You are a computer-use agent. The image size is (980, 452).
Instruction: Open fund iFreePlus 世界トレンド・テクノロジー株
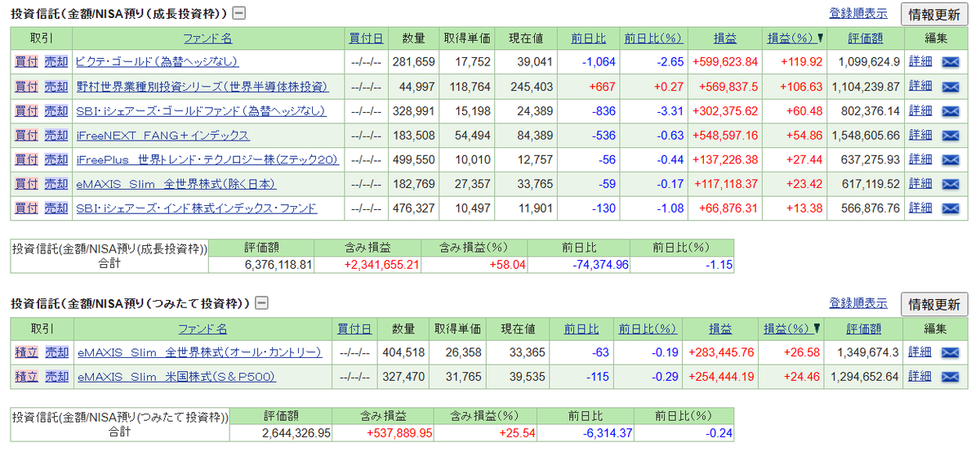pyautogui.click(x=207, y=160)
